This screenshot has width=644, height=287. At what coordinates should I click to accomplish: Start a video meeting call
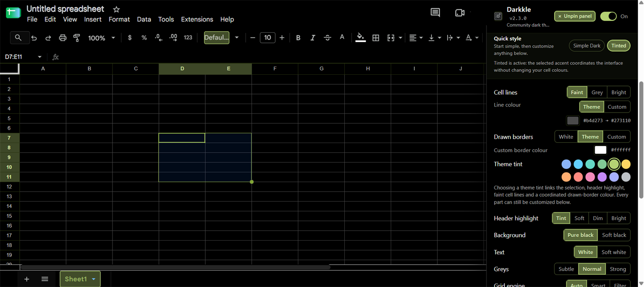460,13
